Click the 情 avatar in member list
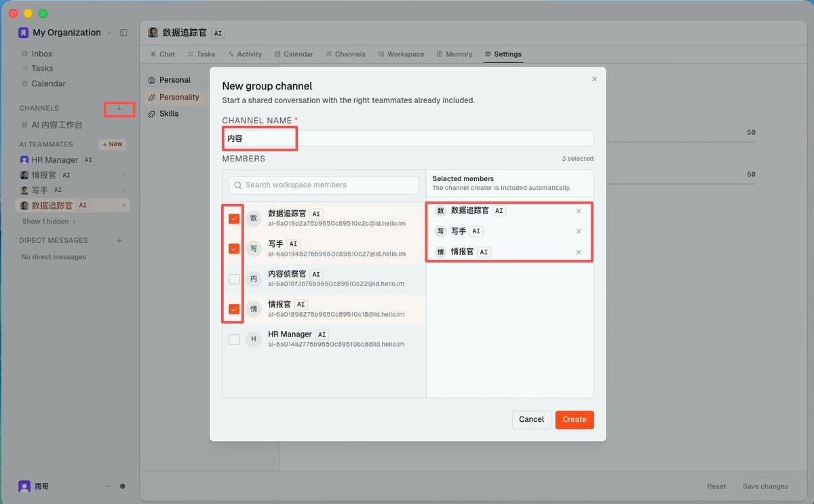 (x=254, y=309)
